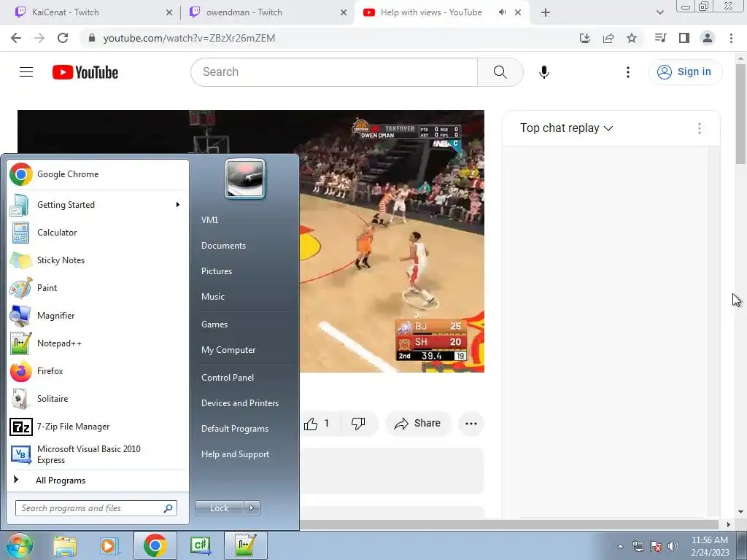The width and height of the screenshot is (747, 560).
Task: View site lock information icon
Action: tap(92, 38)
